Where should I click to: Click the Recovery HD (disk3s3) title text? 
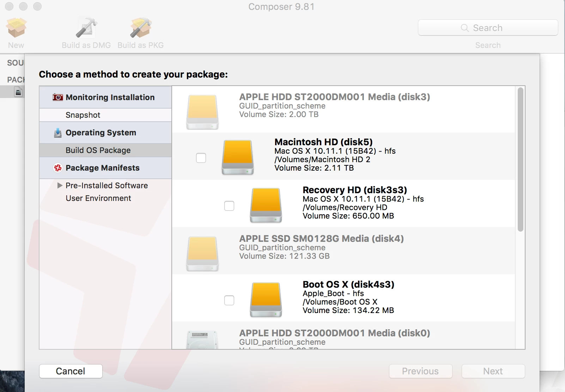tap(355, 190)
